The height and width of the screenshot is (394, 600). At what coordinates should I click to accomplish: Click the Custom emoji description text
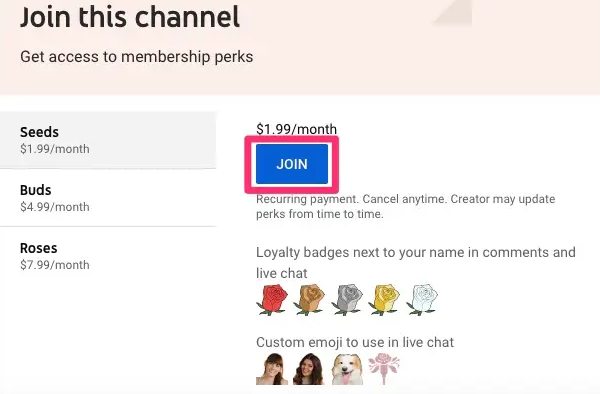point(355,342)
